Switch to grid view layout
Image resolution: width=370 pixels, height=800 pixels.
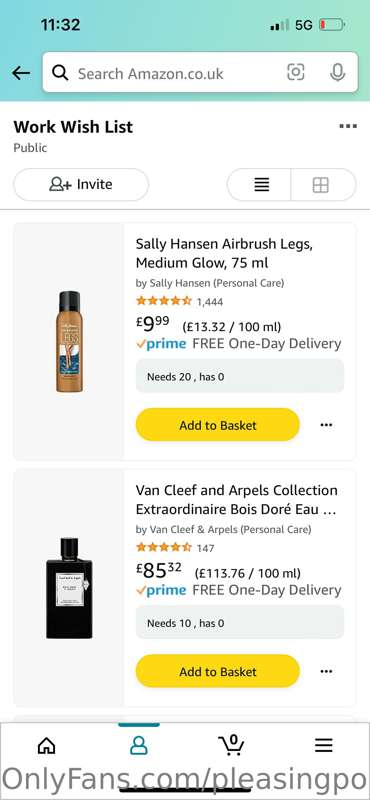(x=323, y=185)
